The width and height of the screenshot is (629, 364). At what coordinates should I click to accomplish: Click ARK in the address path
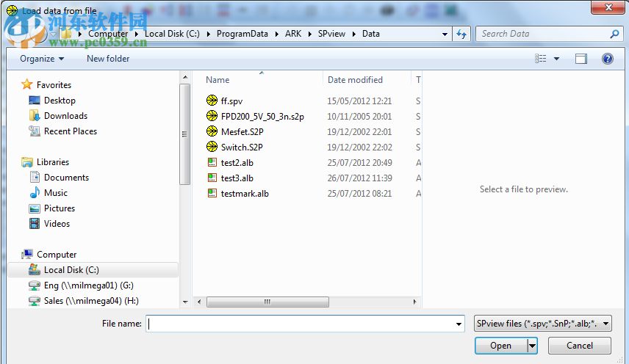(x=293, y=34)
